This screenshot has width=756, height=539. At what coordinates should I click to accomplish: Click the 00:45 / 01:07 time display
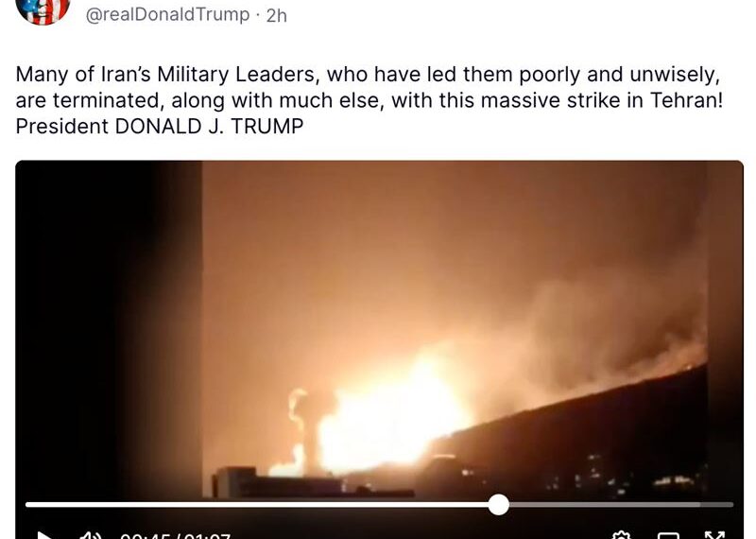pos(175,536)
